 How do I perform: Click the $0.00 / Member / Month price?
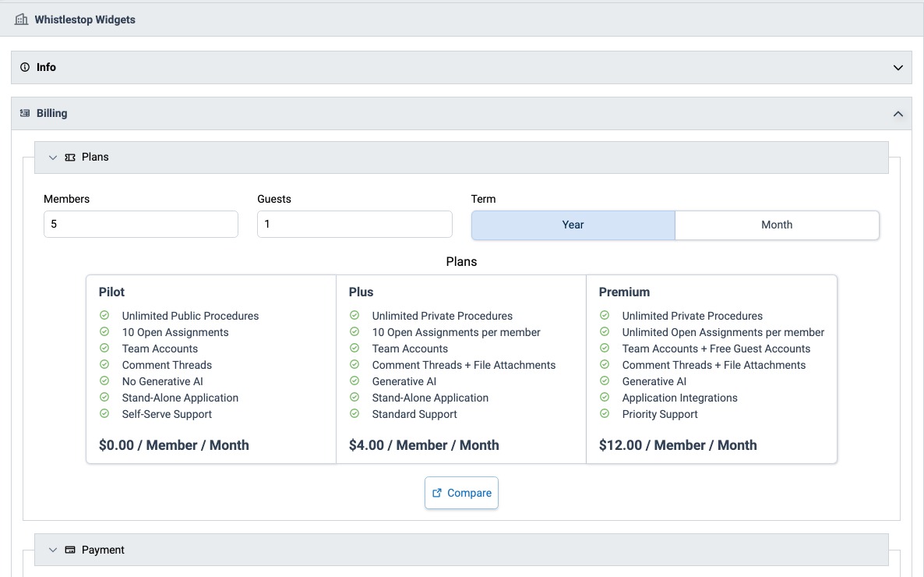point(174,445)
